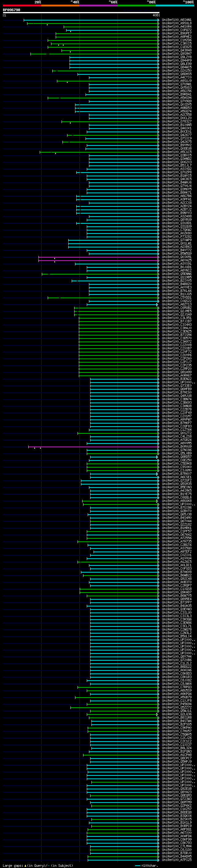This screenshot has height=868, width=197.
Task: Select the UniRef100_B2IVV5 label
Action: (177, 281)
